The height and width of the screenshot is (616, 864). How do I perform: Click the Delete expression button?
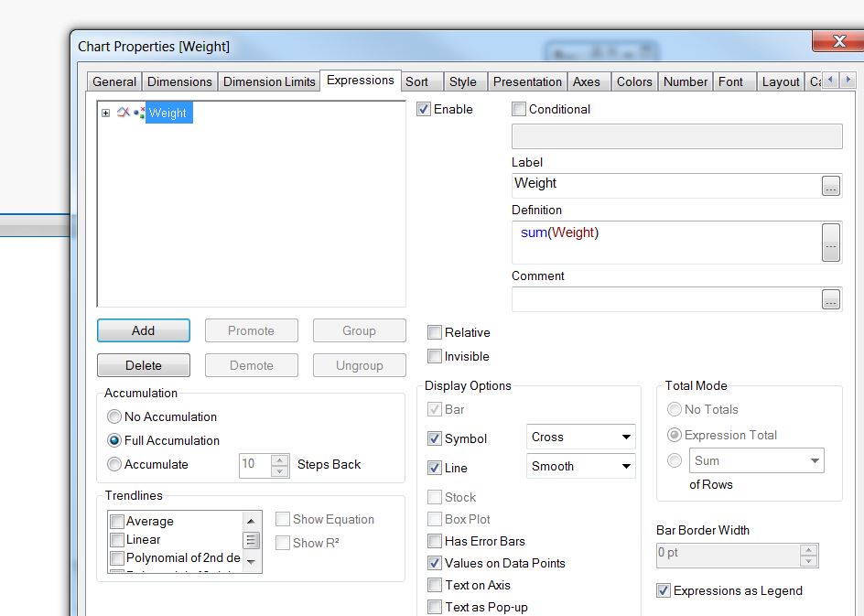pos(143,365)
